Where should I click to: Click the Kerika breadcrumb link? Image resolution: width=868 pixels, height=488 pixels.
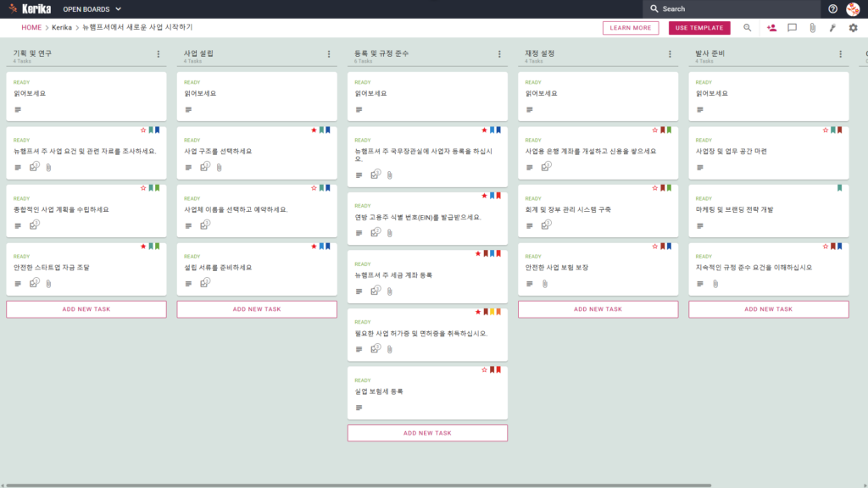[x=61, y=28]
